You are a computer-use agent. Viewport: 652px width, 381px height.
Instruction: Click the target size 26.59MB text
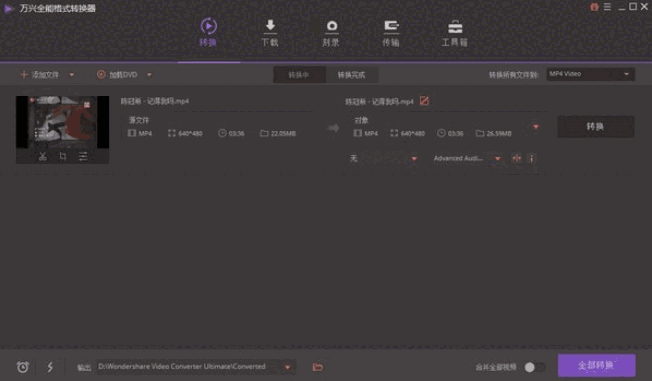tap(499, 134)
